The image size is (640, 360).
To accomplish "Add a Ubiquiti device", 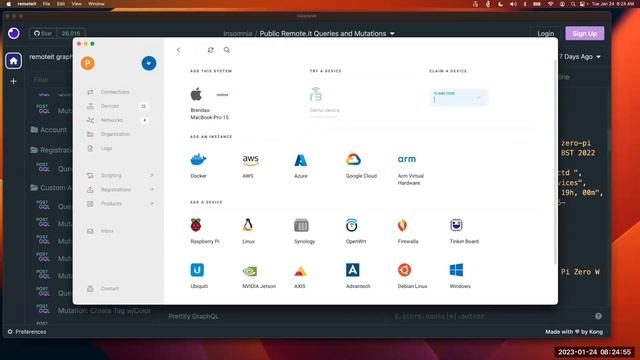I will pos(199,276).
